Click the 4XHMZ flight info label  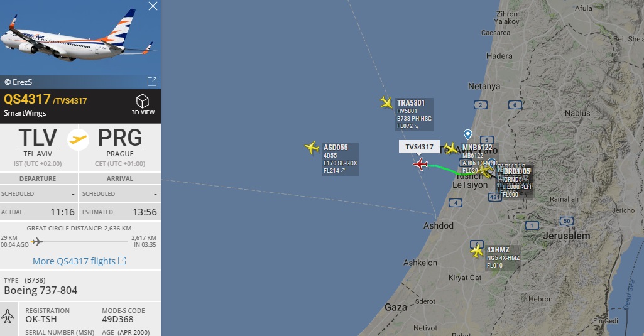point(503,257)
